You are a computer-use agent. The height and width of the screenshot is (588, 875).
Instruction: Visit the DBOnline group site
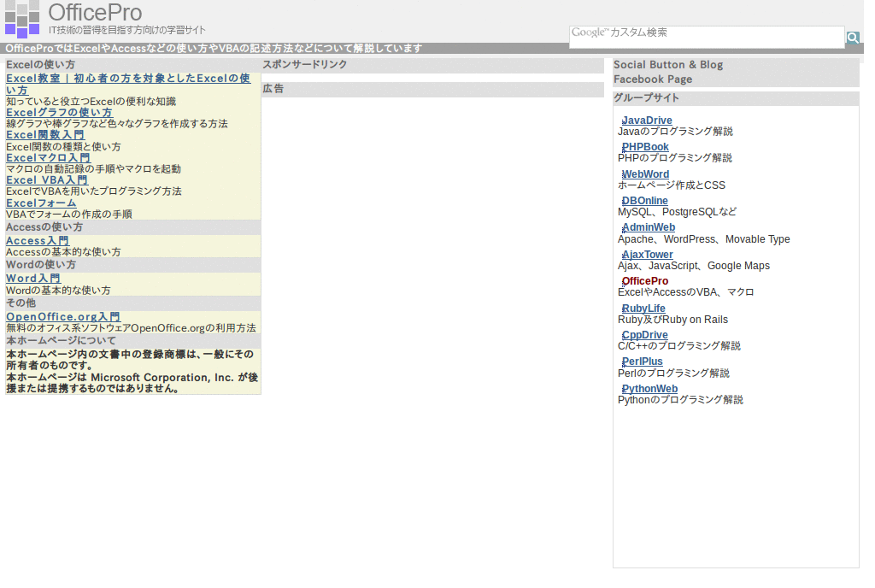[x=644, y=200]
